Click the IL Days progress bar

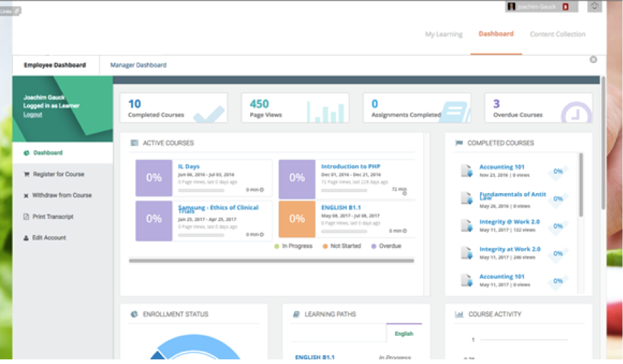coord(201,190)
